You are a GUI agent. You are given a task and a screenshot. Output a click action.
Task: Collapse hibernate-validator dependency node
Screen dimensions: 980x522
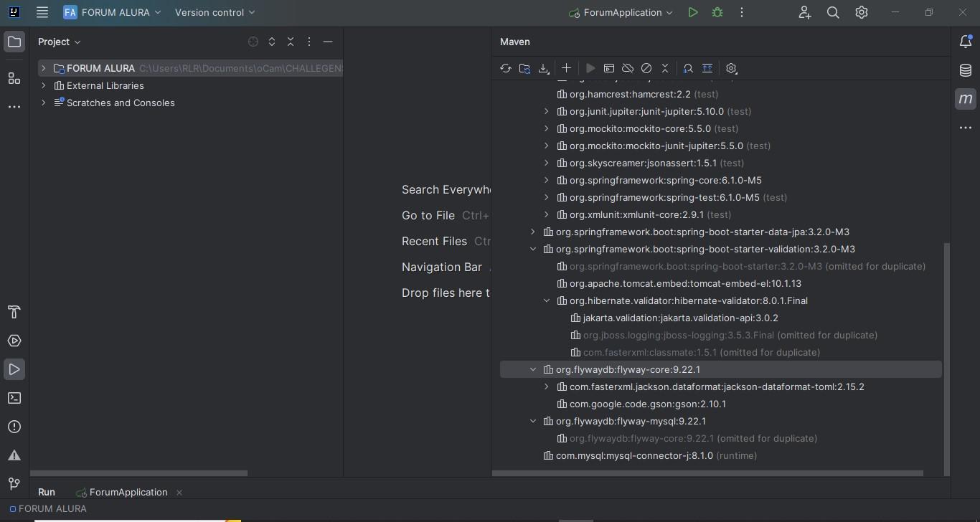546,300
